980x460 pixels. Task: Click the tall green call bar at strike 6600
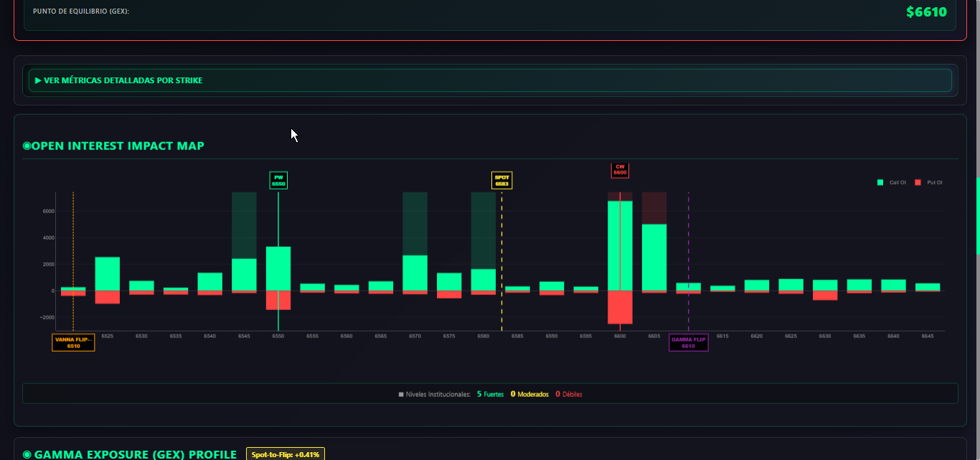coord(620,245)
